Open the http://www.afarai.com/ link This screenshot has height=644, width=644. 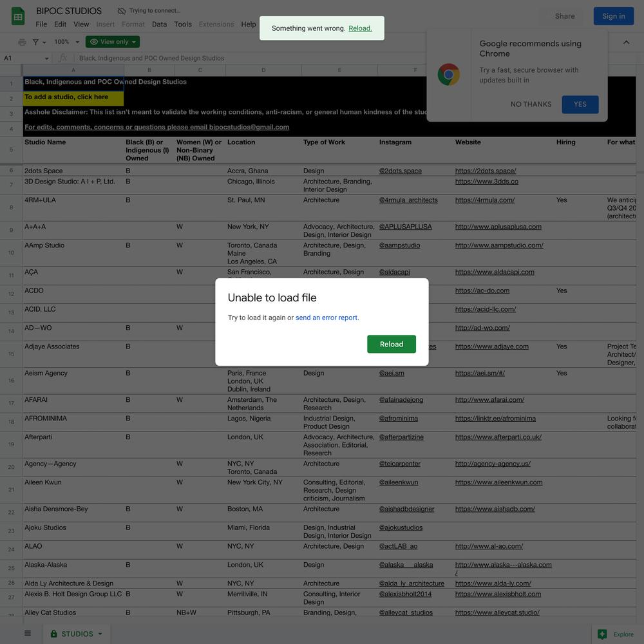point(489,400)
